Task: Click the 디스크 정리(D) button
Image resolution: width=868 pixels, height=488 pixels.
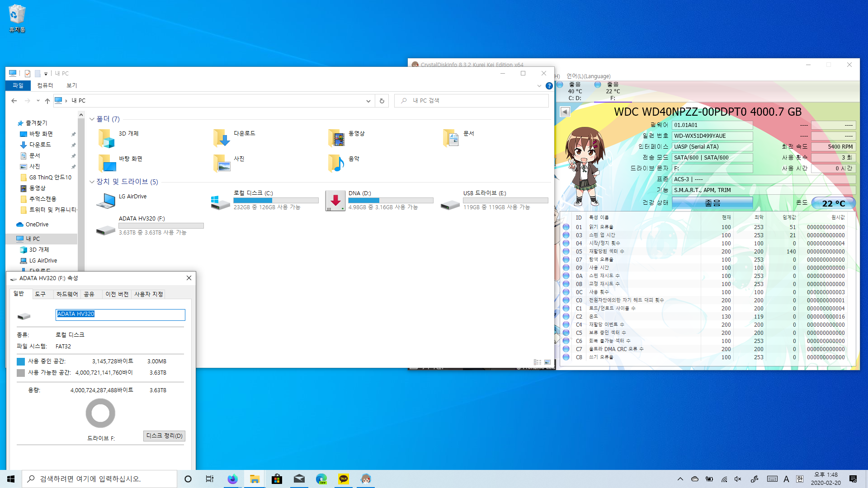Action: (x=164, y=436)
